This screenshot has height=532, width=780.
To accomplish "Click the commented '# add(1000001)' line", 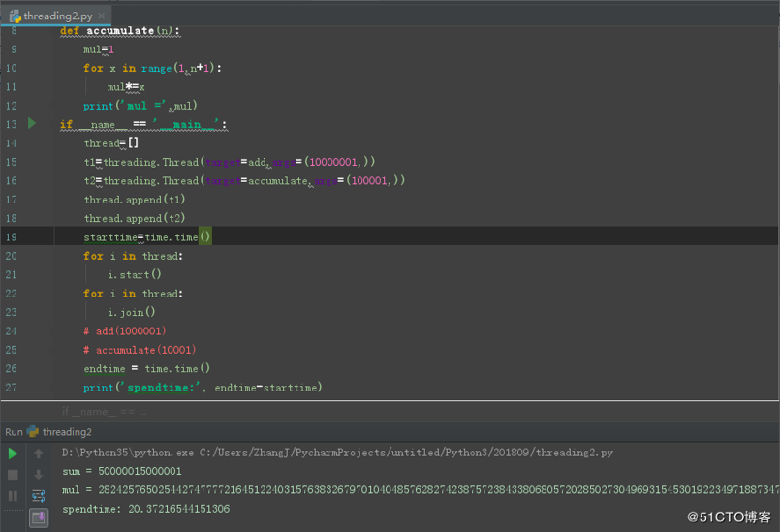I will (125, 331).
